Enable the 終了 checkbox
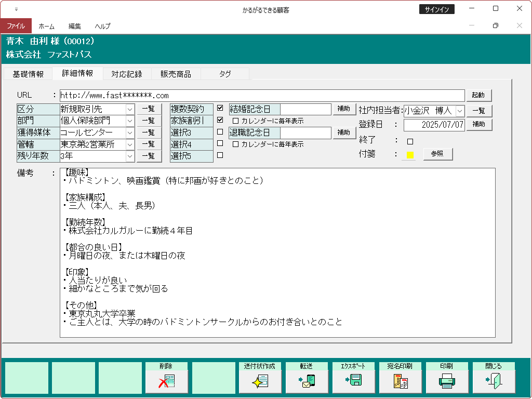The image size is (532, 399). pyautogui.click(x=410, y=141)
